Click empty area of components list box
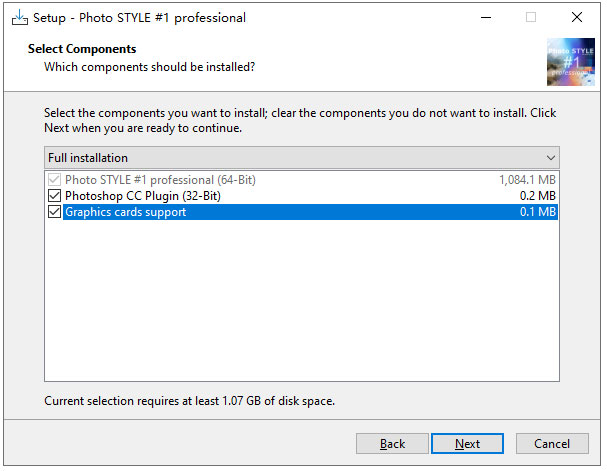The width and height of the screenshot is (607, 471). [x=302, y=300]
